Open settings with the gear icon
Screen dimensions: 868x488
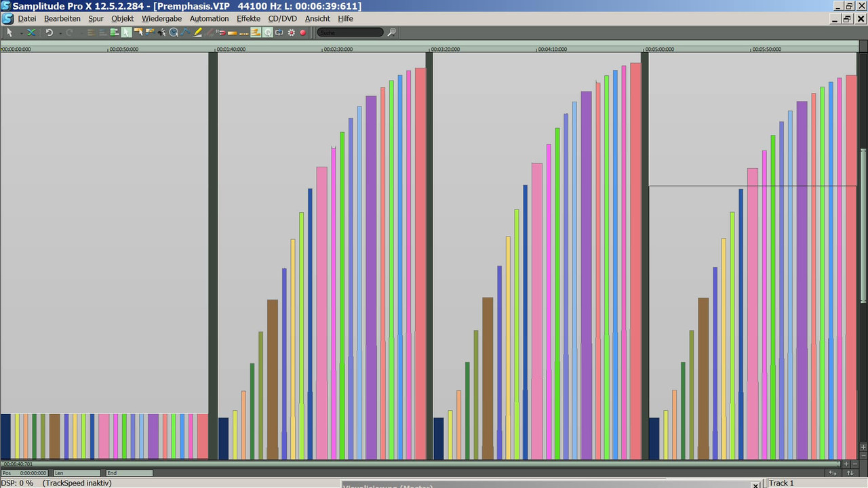click(x=292, y=32)
